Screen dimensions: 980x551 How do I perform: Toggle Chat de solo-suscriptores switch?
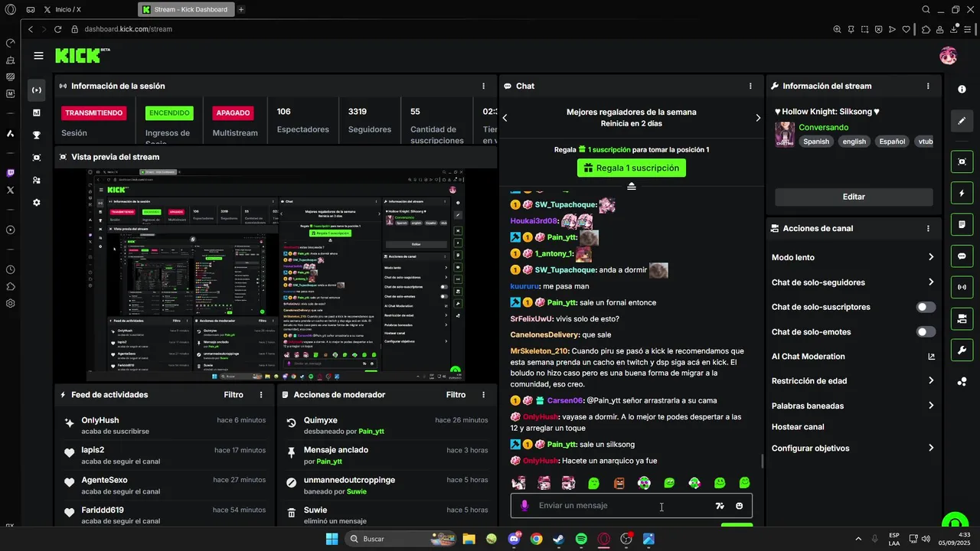pyautogui.click(x=926, y=307)
